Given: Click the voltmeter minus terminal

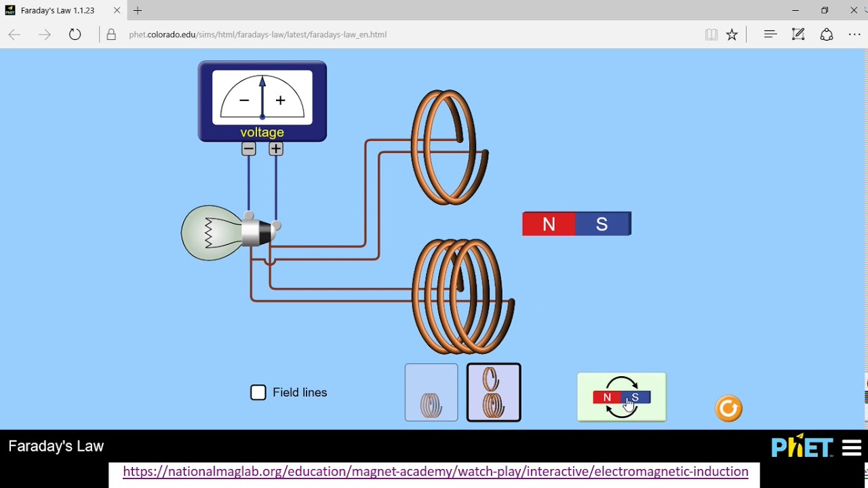Looking at the screenshot, I should click(x=249, y=149).
